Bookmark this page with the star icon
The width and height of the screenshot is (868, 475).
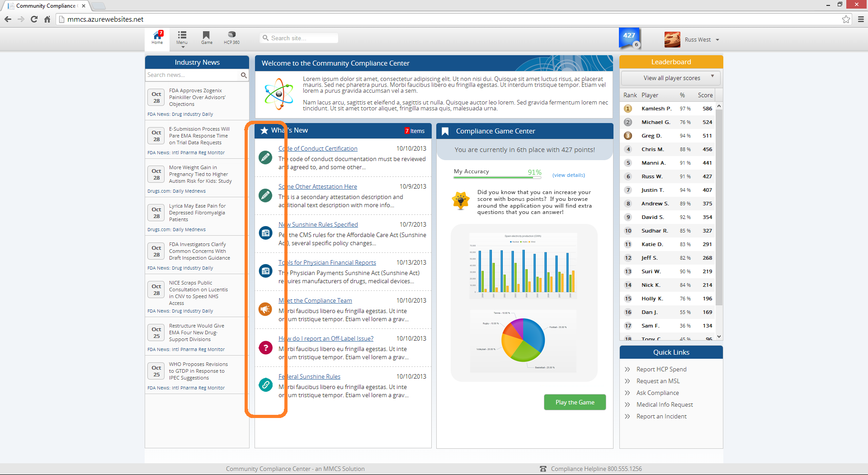pyautogui.click(x=846, y=19)
